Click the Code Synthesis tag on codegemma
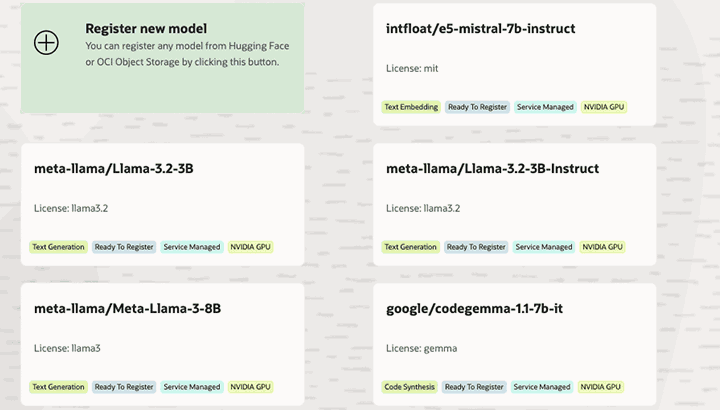 (x=410, y=387)
